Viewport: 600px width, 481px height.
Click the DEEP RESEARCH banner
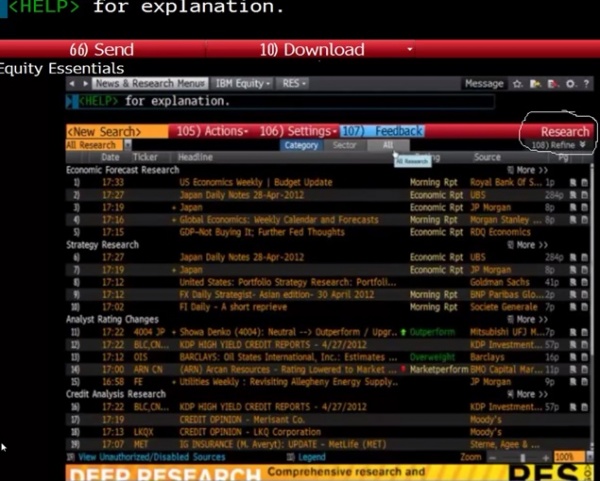330,473
